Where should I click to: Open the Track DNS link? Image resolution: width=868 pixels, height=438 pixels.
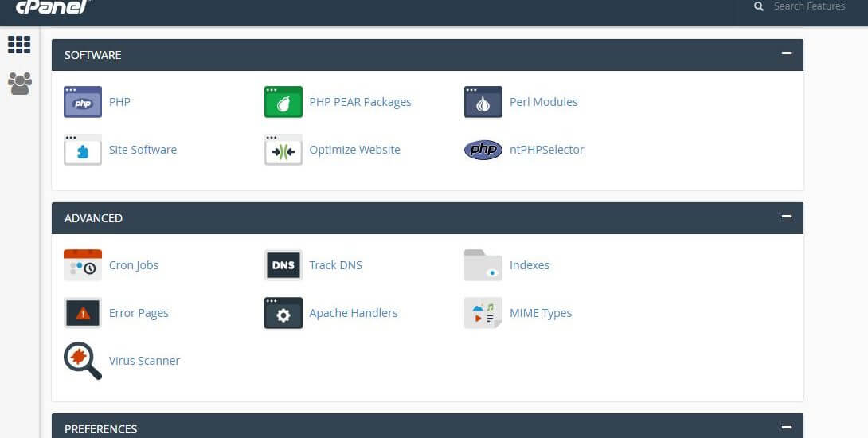(335, 265)
